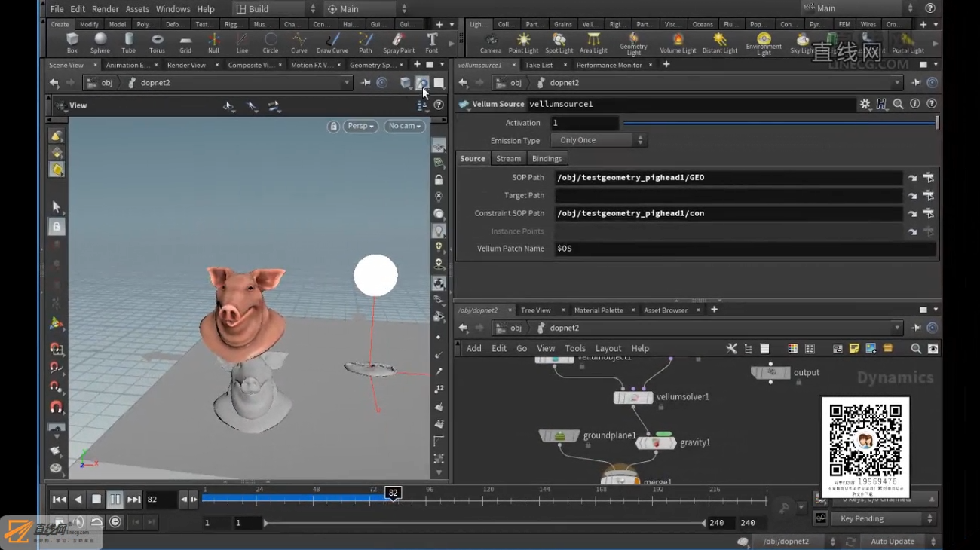The image size is (980, 550).
Task: Add a Camera from the shelf
Action: click(x=491, y=43)
